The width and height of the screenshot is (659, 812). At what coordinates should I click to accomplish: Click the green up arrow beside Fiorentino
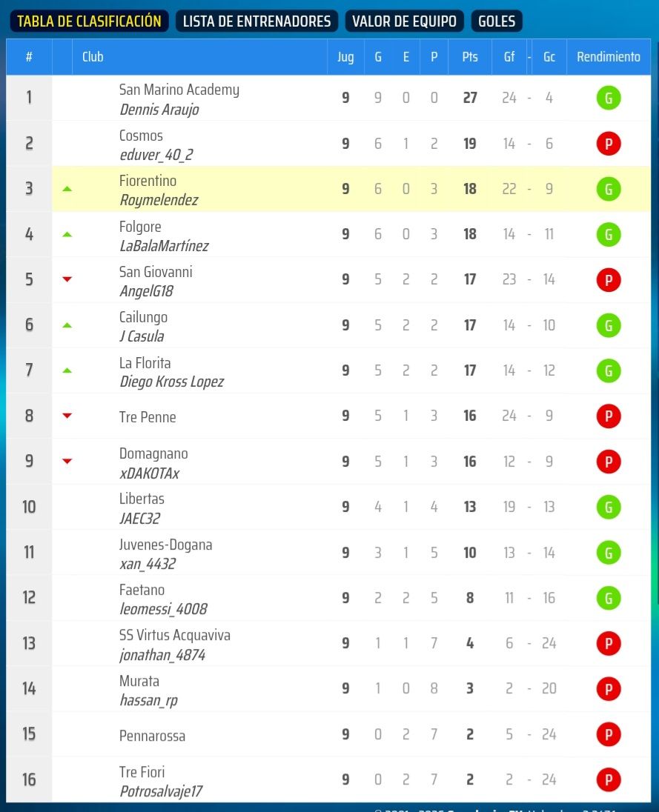coord(67,189)
